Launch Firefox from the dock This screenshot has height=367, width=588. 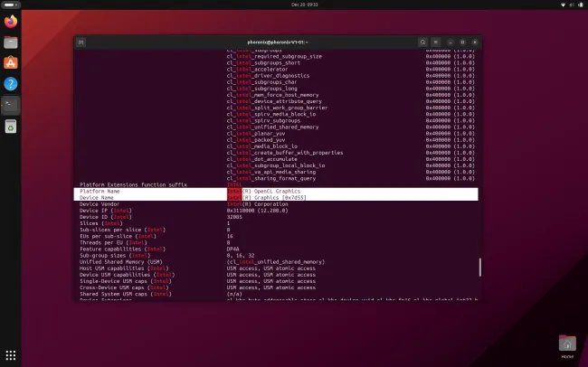coord(11,20)
